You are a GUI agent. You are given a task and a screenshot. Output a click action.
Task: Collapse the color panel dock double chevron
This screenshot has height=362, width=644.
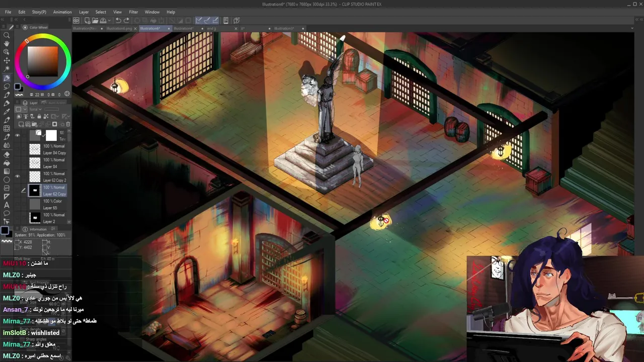coord(17,20)
